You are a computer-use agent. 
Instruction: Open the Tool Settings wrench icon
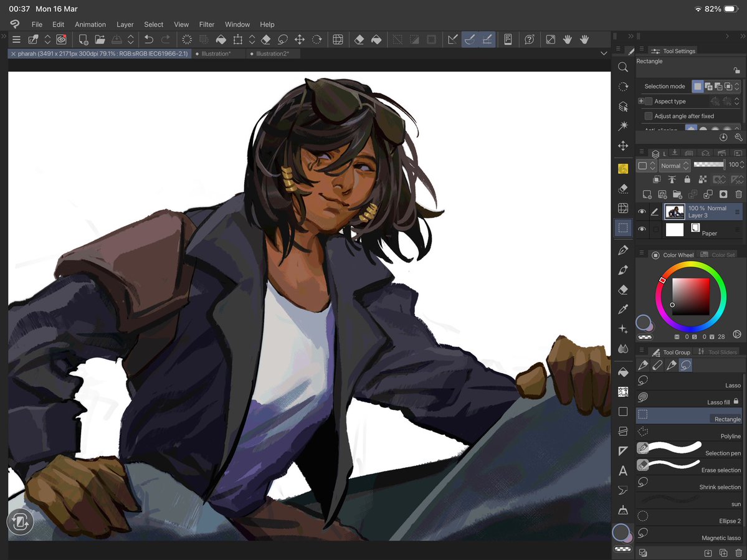coord(738,137)
